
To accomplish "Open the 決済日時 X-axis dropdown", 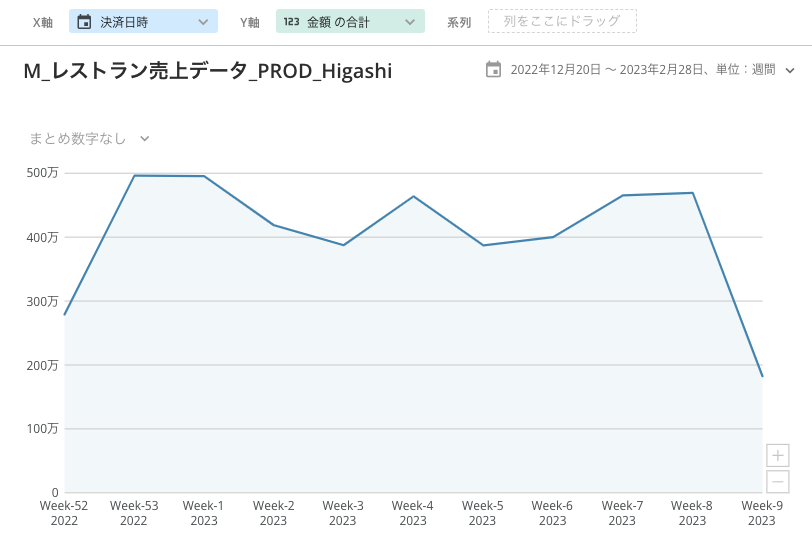I will click(143, 21).
